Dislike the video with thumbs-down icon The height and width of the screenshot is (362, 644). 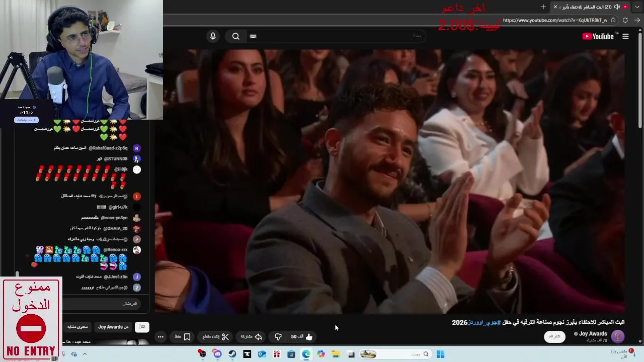pos(278,337)
